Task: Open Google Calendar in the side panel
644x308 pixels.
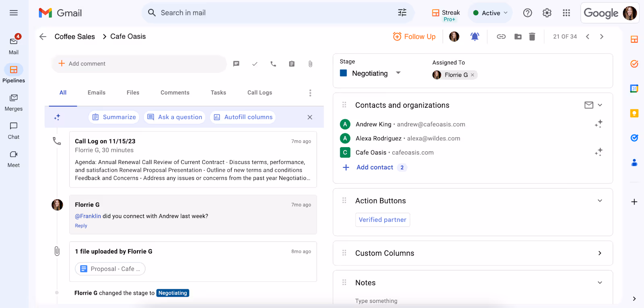Action: click(634, 88)
